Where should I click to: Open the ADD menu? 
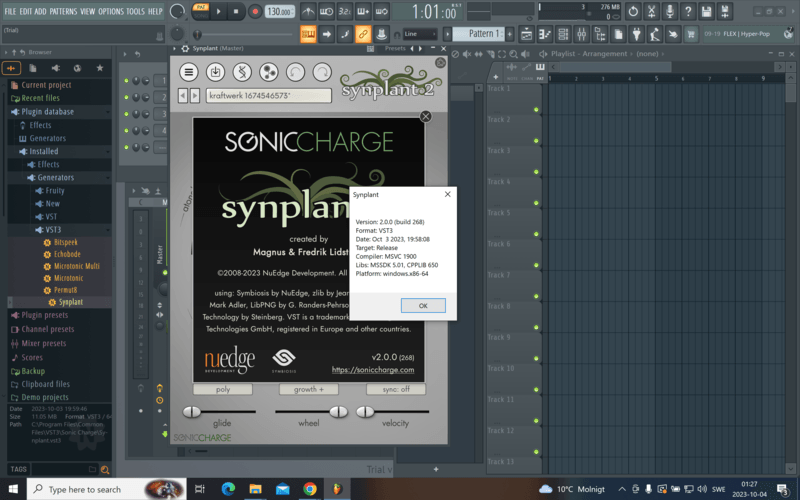[x=40, y=11]
